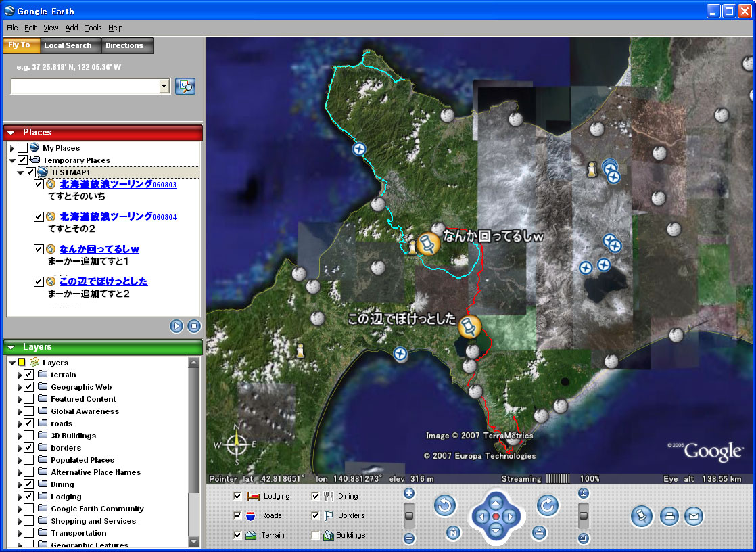The image size is (756, 552).
Task: Open the View menu
Action: 51,28
